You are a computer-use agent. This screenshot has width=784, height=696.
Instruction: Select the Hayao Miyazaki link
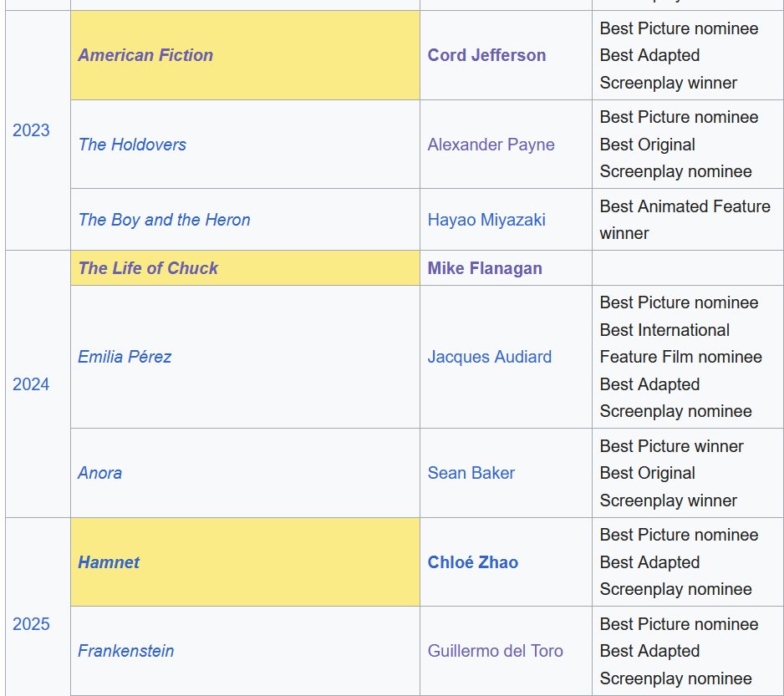[x=486, y=220]
